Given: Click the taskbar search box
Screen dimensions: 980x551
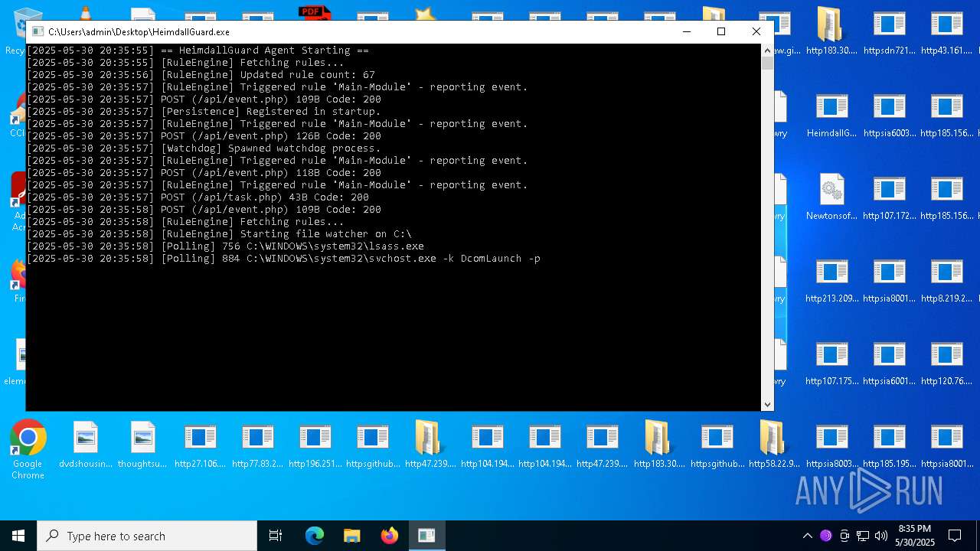Looking at the screenshot, I should (147, 536).
